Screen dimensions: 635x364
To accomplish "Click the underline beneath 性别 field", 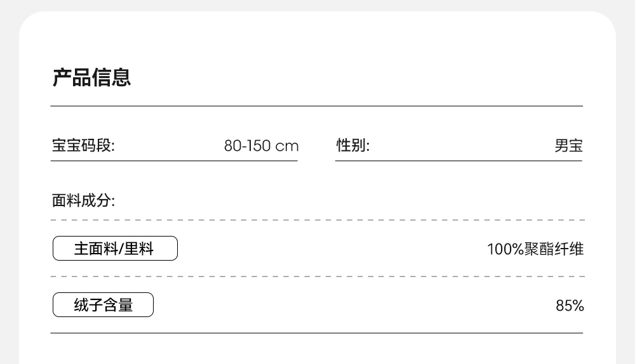I will pyautogui.click(x=458, y=161).
